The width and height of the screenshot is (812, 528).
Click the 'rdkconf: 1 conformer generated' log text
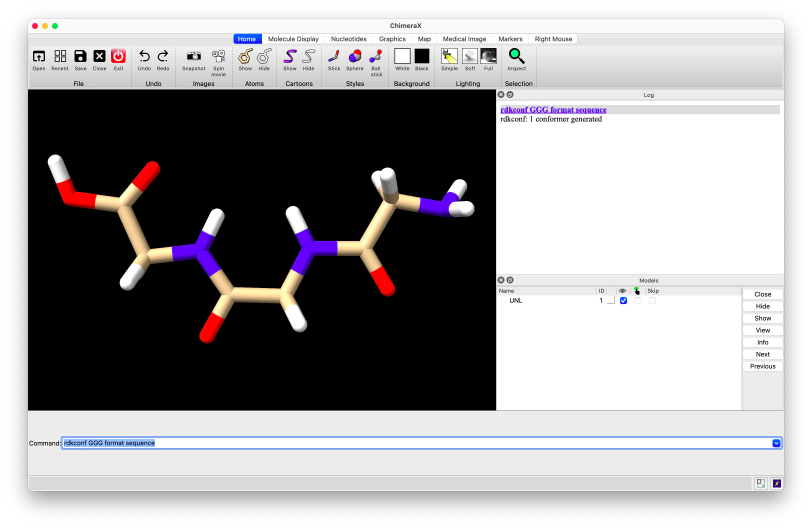pyautogui.click(x=551, y=119)
